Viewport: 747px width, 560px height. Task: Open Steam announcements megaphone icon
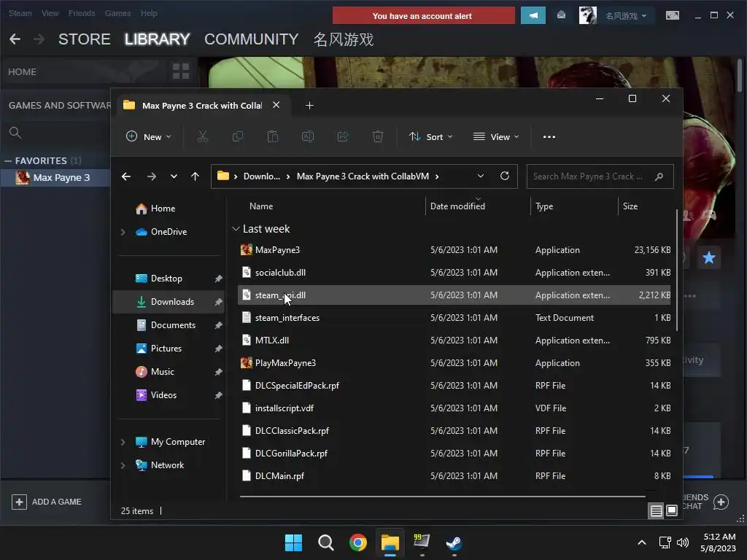[x=533, y=16]
